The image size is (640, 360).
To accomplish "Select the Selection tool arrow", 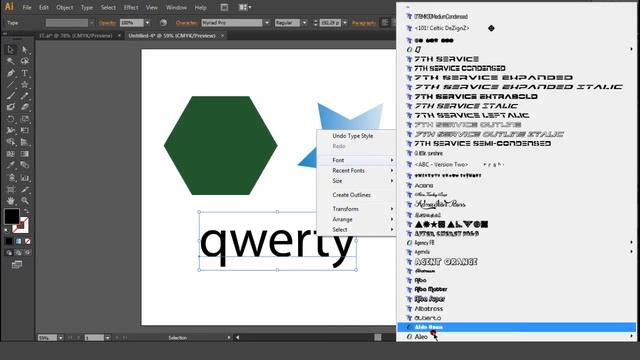I will [11, 50].
